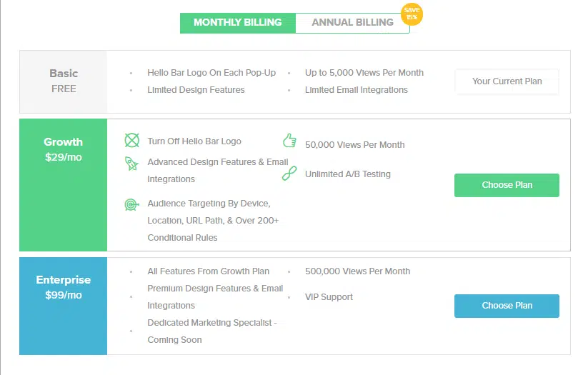Click the crossed-circle Turn Off Logo icon
The width and height of the screenshot is (588, 375).
[x=131, y=141]
